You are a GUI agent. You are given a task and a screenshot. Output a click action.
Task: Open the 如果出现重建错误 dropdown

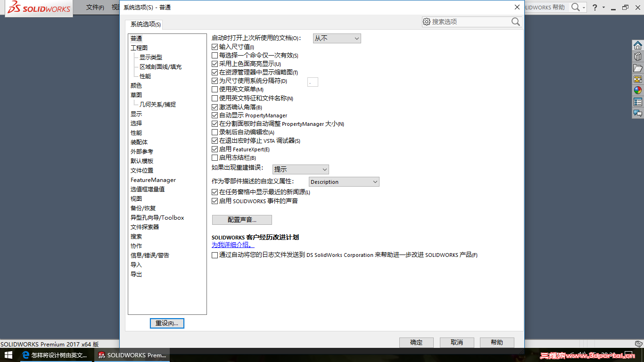pos(300,169)
